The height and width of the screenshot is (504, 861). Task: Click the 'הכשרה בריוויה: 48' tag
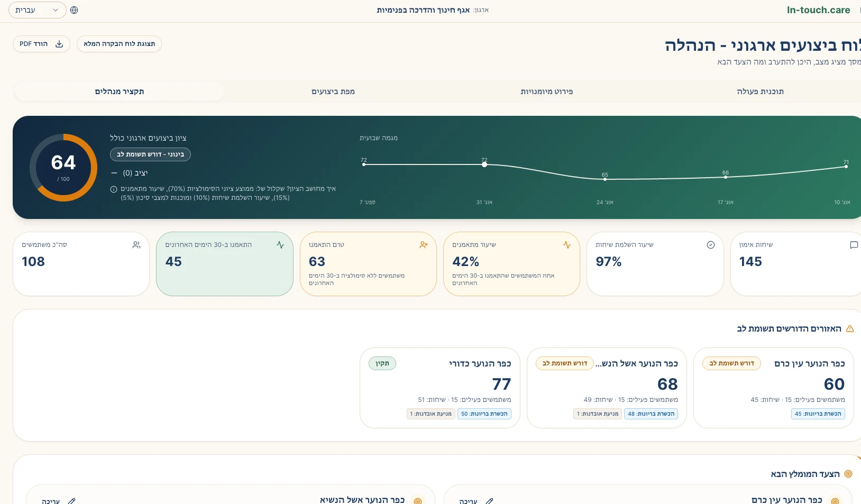click(x=651, y=414)
